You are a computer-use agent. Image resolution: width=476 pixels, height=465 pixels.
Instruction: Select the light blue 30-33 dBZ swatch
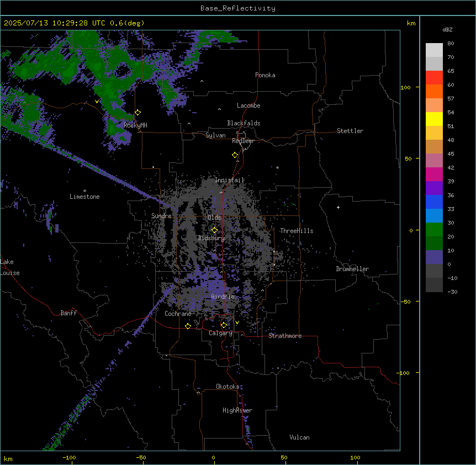434,216
